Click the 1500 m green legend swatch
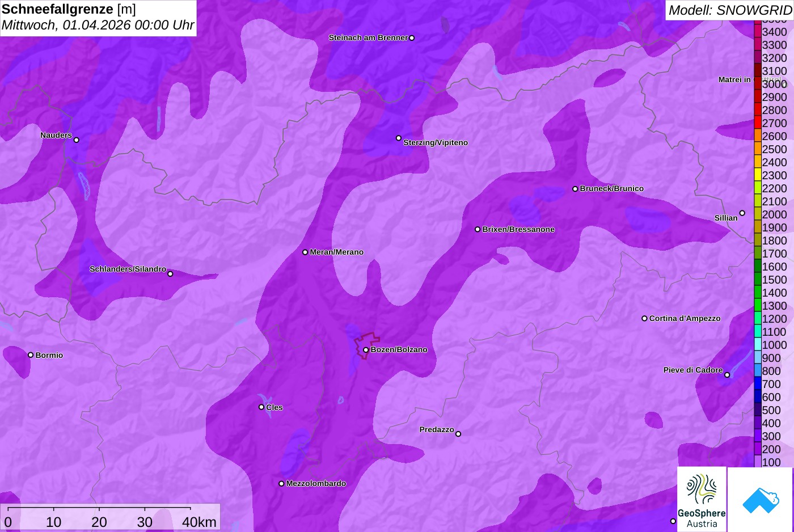 point(758,279)
